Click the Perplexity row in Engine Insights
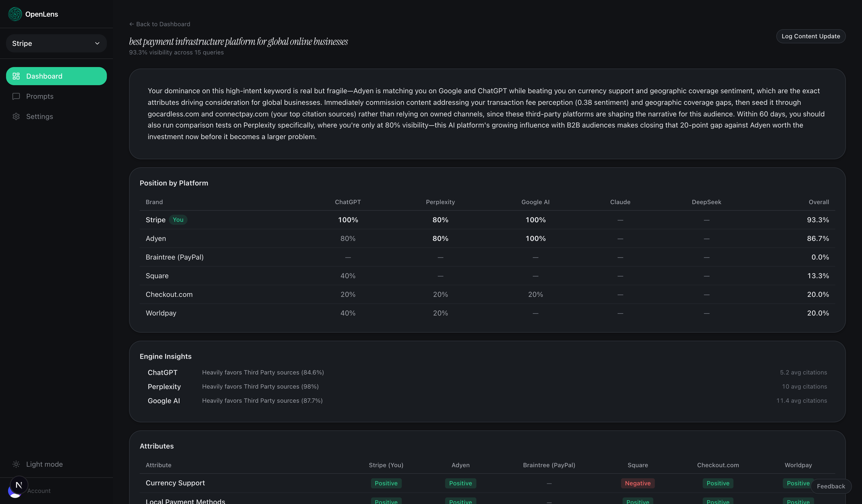Screen dimensions: 862x504 [x=164, y=386]
